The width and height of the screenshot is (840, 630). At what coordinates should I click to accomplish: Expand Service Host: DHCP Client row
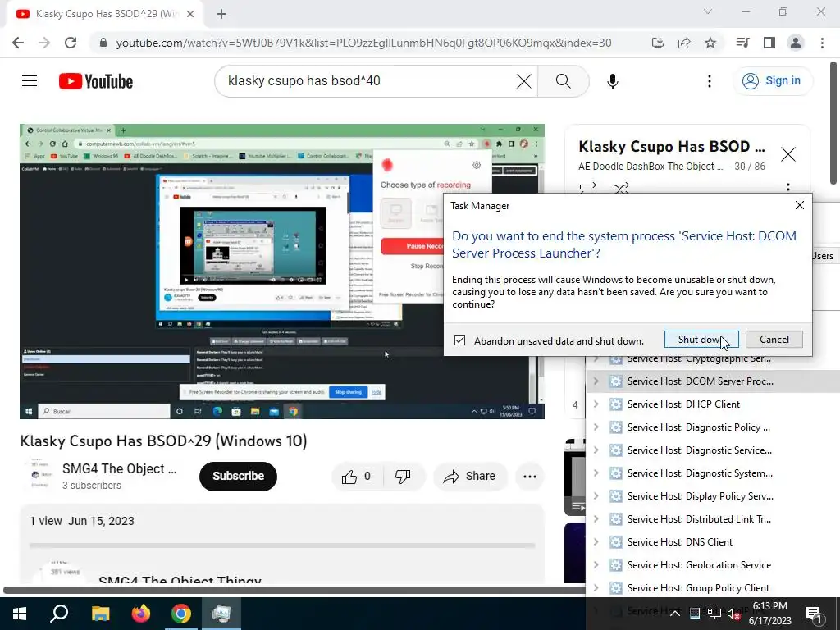tap(596, 404)
